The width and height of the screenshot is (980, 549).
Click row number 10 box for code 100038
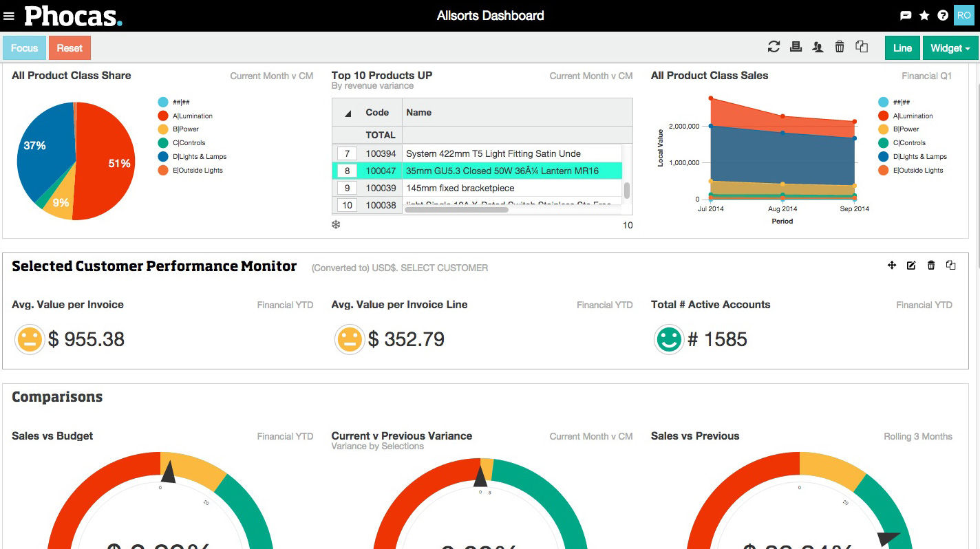(x=347, y=205)
